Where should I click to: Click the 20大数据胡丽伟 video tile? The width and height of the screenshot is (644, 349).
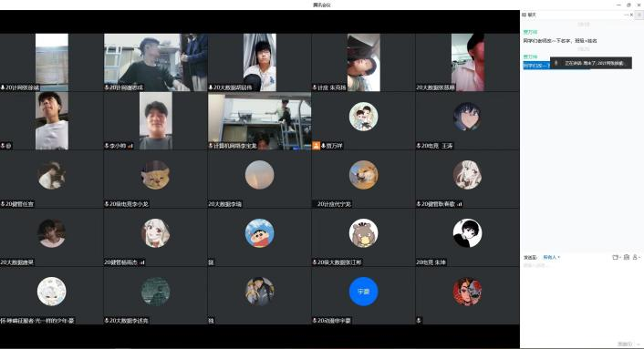(260, 62)
